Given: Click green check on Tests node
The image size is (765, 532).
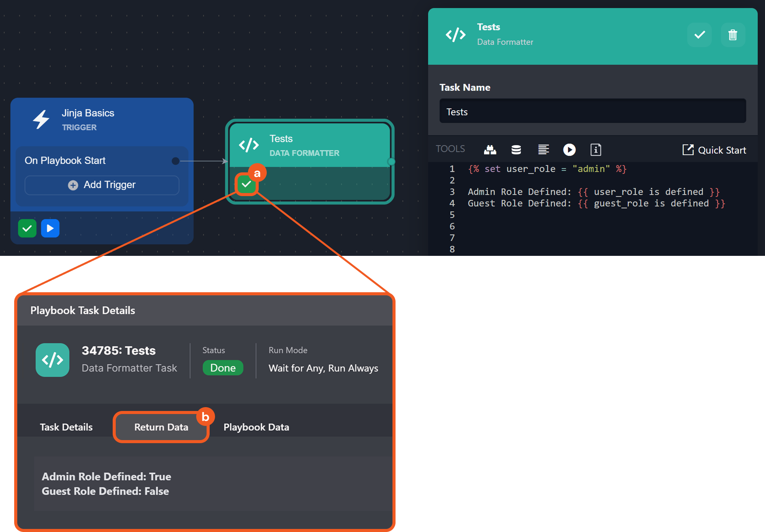Looking at the screenshot, I should point(246,185).
